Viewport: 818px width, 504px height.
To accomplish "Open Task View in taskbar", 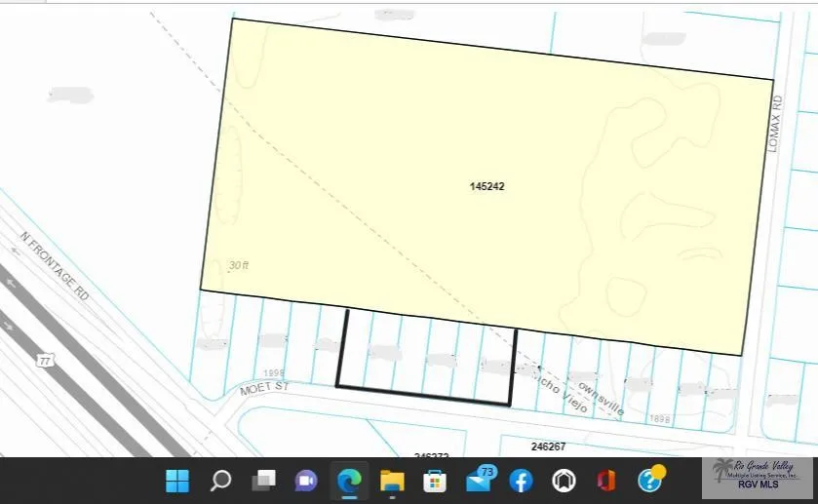I will click(x=263, y=481).
